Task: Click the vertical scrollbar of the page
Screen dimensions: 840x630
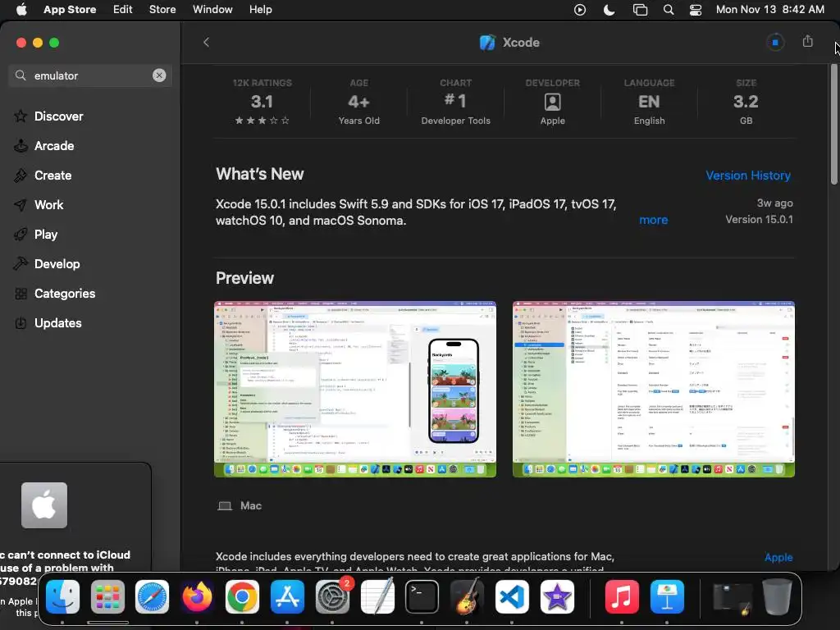Action: pyautogui.click(x=833, y=125)
